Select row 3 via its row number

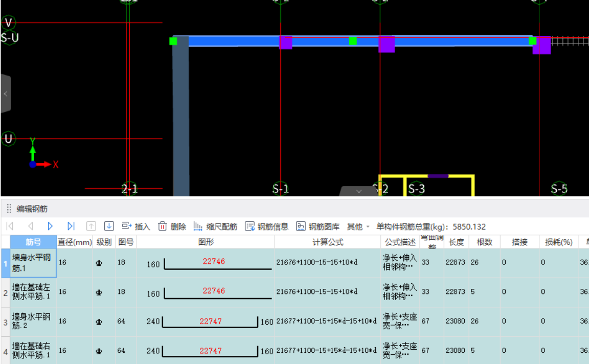coord(5,322)
